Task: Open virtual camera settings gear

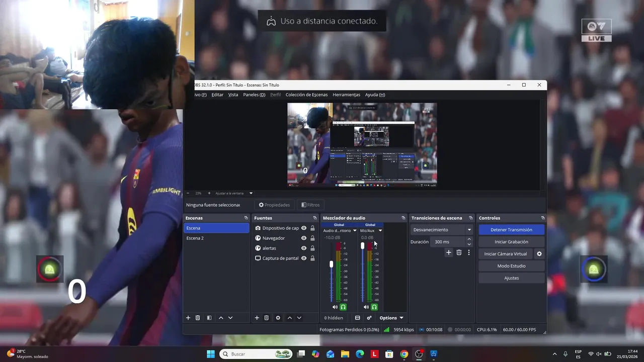Action: click(539, 254)
